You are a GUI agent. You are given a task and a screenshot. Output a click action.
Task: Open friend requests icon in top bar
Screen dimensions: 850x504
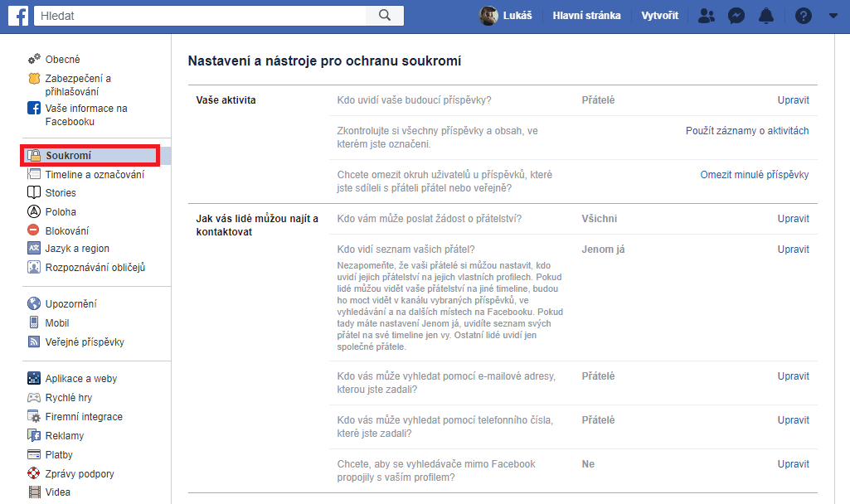706,16
